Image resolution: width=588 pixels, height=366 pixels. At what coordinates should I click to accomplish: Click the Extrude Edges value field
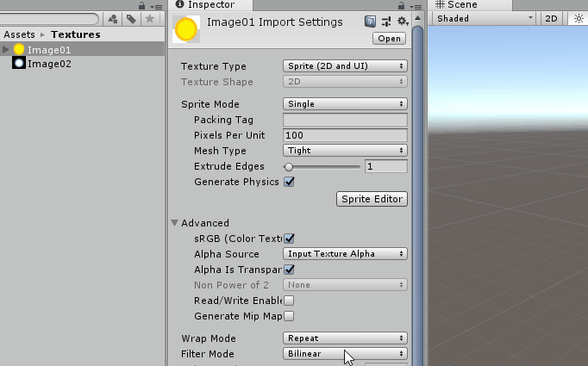[386, 166]
